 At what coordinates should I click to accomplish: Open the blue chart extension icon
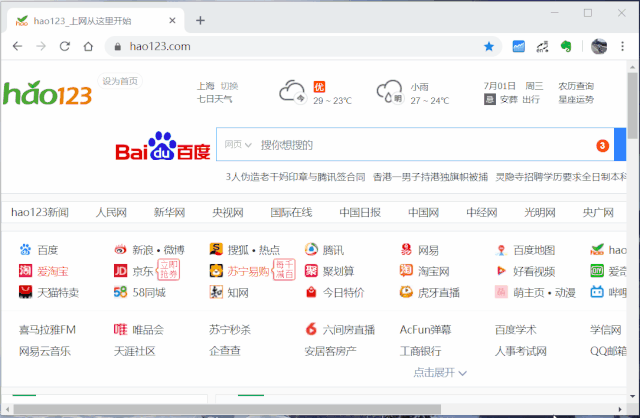[x=518, y=46]
